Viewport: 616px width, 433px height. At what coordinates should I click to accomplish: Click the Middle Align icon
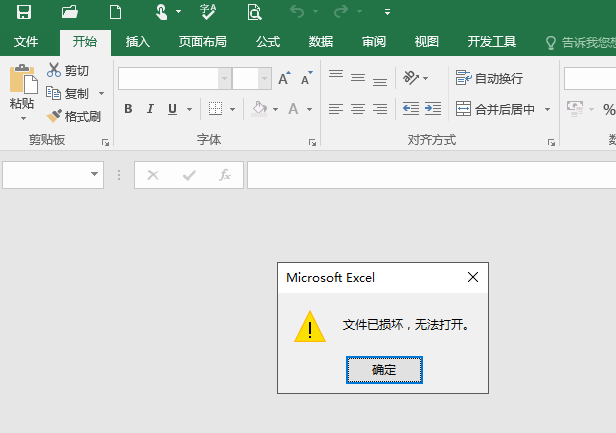click(x=358, y=78)
